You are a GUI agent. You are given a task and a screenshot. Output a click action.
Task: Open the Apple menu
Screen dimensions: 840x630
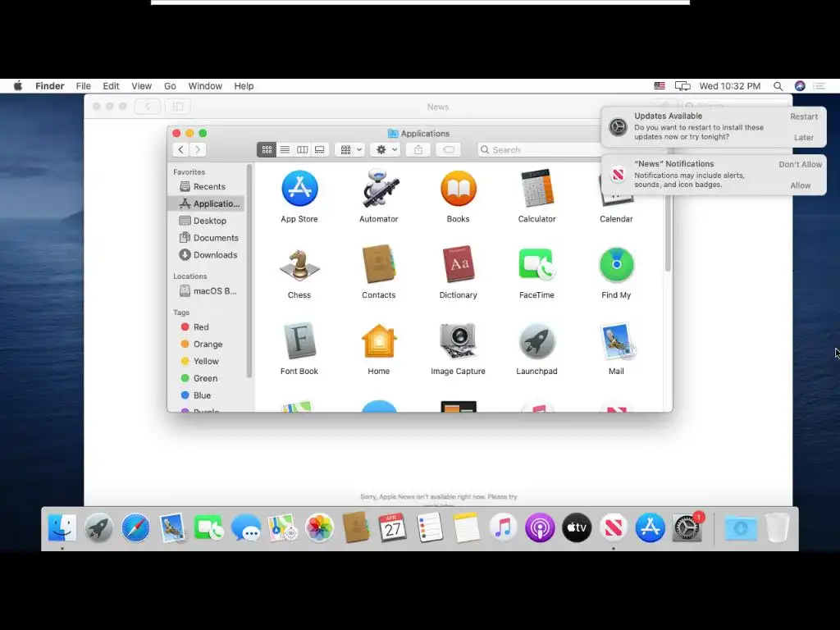[18, 86]
